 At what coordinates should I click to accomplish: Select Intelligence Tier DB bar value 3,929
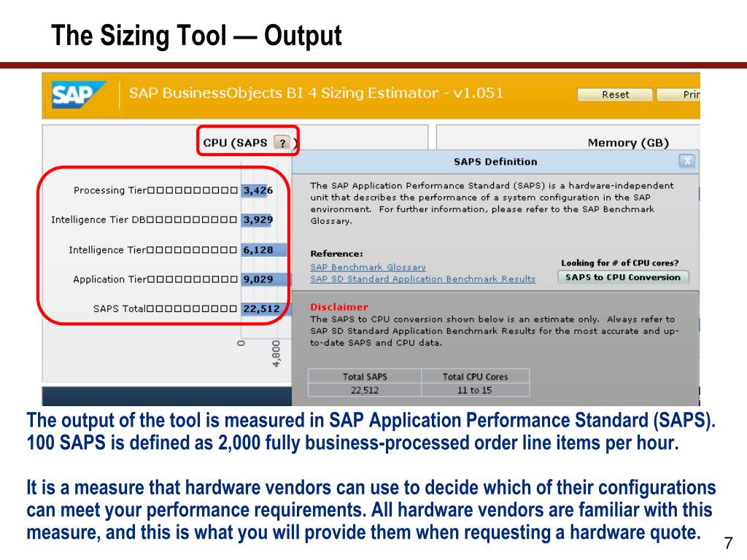click(x=258, y=220)
